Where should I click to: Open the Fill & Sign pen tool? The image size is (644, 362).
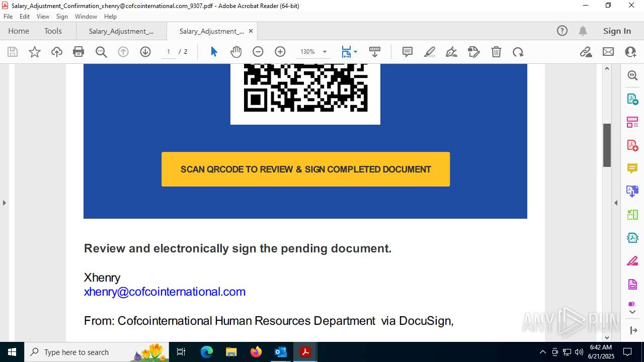click(x=452, y=52)
